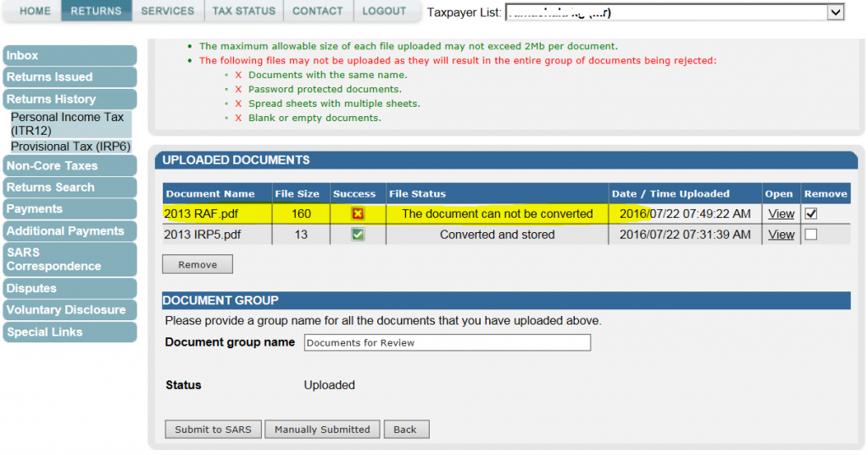Viewport: 868px width, 455px height.
Task: Switch to the SERVICES tab
Action: click(x=168, y=11)
